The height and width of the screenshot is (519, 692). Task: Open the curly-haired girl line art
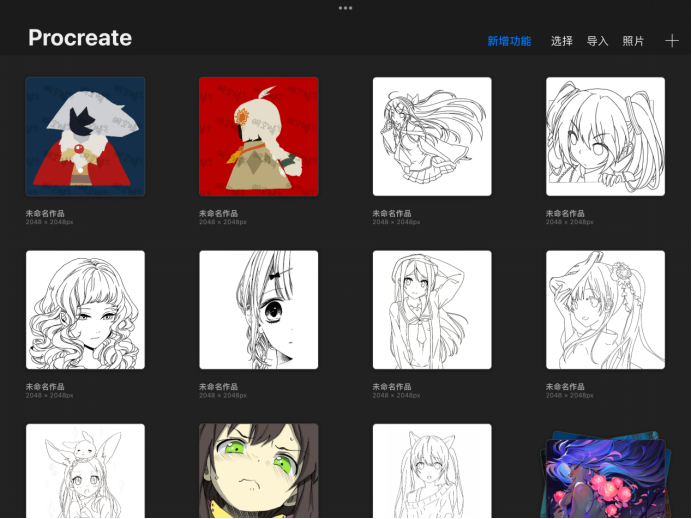pyautogui.click(x=85, y=310)
